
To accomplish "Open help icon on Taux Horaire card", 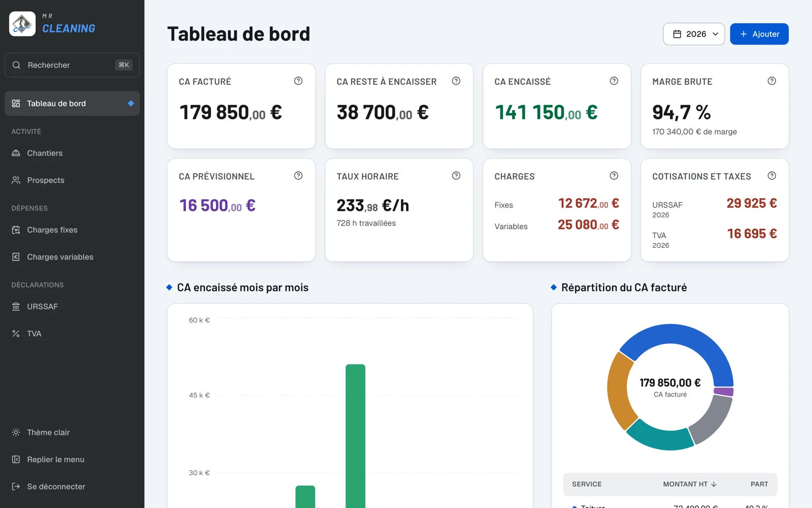I will coord(456,176).
